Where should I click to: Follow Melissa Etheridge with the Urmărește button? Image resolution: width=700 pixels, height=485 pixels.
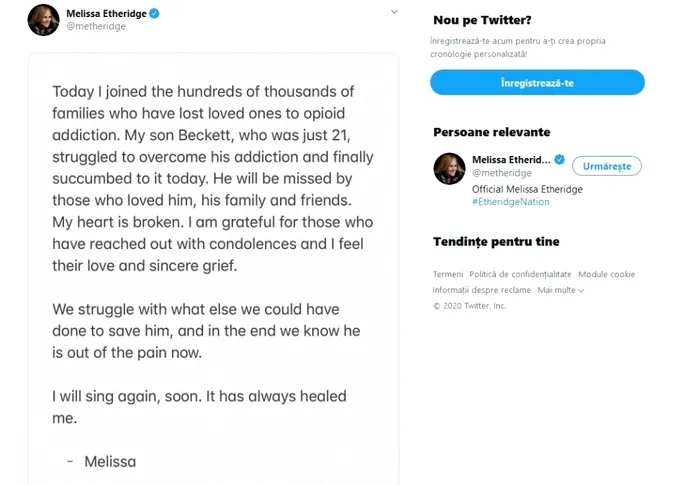[607, 166]
